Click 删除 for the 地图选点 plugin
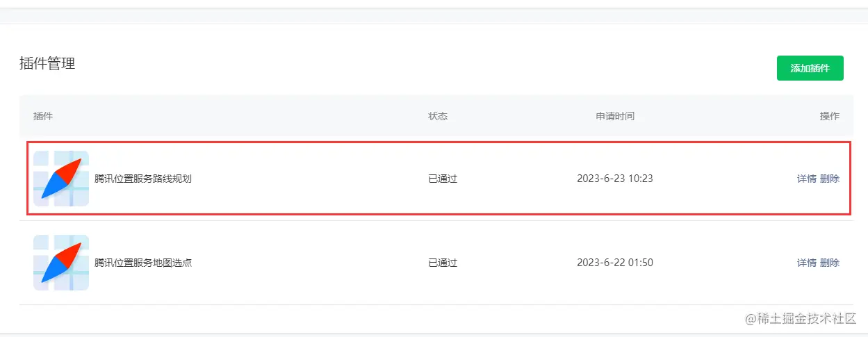 pos(830,263)
